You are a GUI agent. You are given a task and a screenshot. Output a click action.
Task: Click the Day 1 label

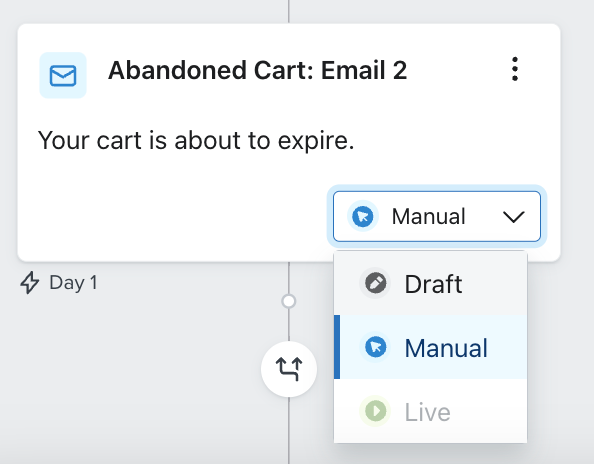[x=73, y=283]
